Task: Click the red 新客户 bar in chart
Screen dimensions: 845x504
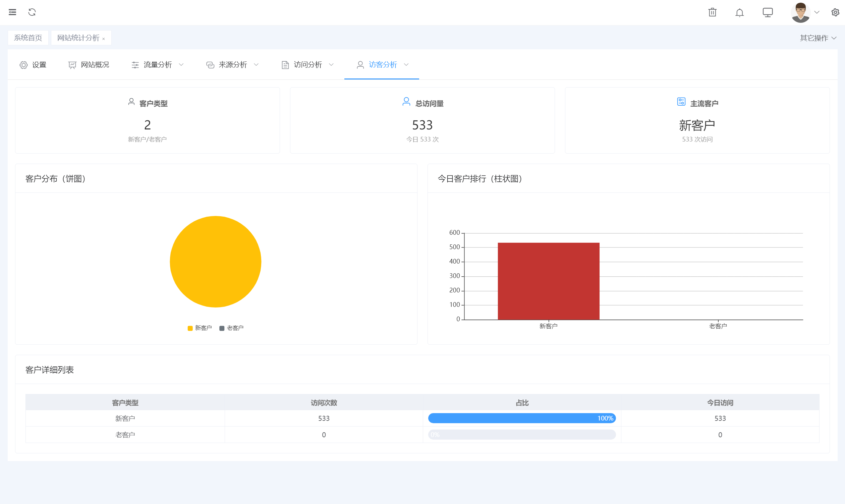Action: (548, 281)
